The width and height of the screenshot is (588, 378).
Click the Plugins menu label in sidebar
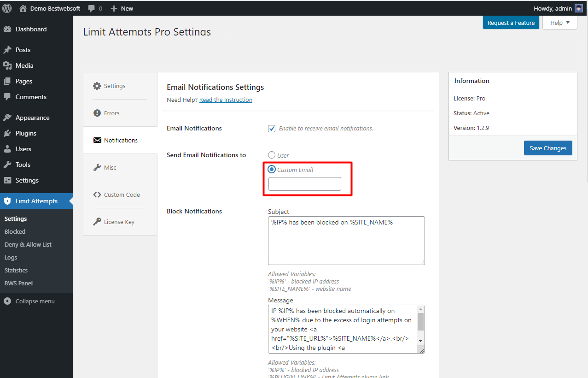tap(26, 133)
